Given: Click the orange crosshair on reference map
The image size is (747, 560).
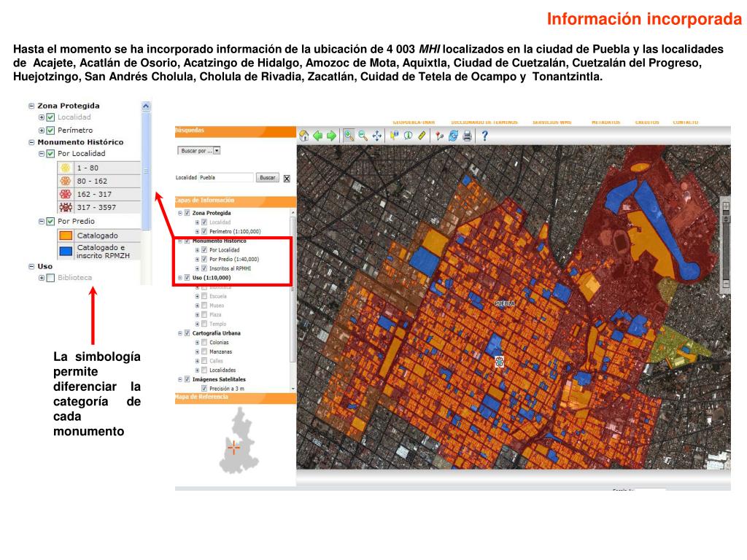Looking at the screenshot, I should coord(233,448).
